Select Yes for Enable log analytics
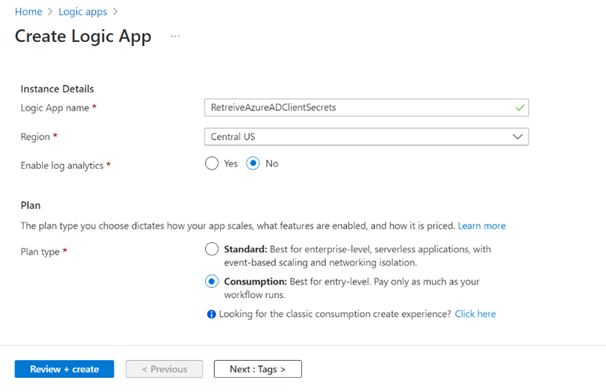 [x=212, y=164]
